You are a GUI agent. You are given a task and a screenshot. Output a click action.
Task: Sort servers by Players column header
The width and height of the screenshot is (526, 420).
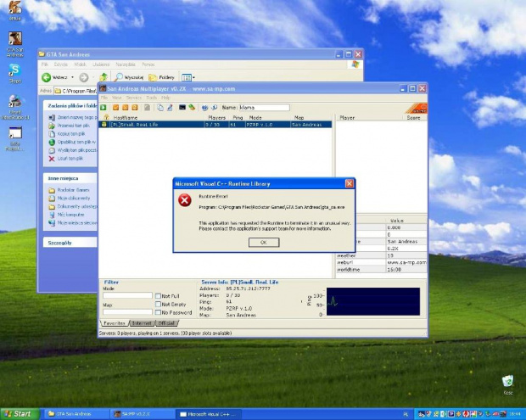coord(216,118)
